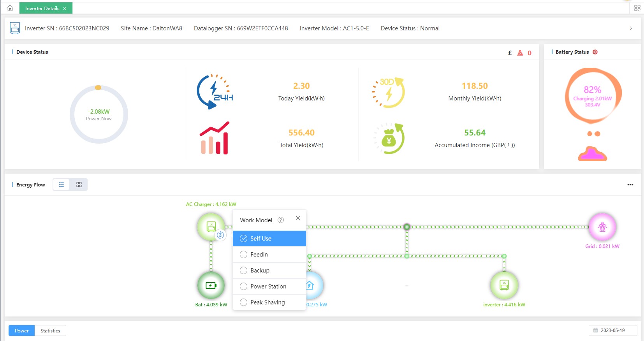The width and height of the screenshot is (644, 341).
Task: Open Battery Status settings gear
Action: (x=595, y=52)
